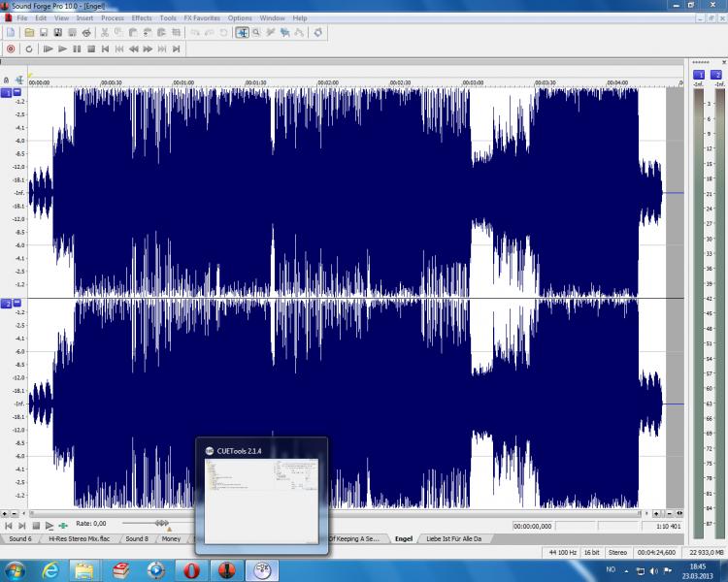Viewport: 728px width, 582px height.
Task: Toggle the channel 1 meter button
Action: [698, 74]
